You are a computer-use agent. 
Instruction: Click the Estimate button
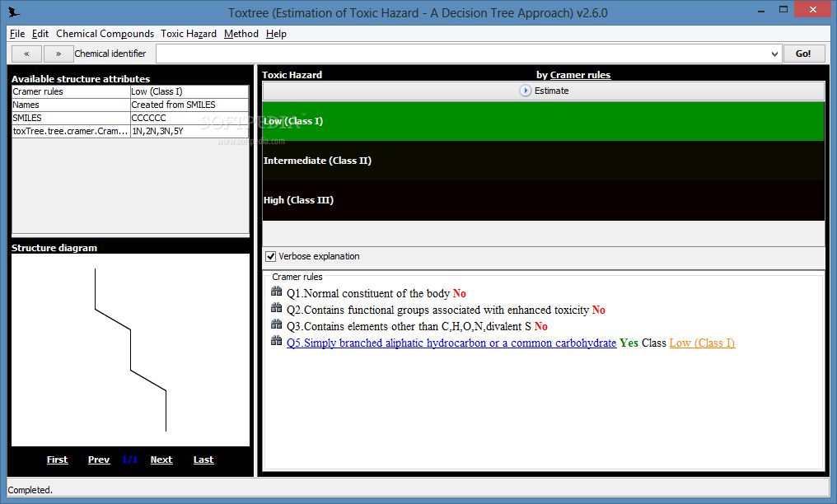[544, 91]
